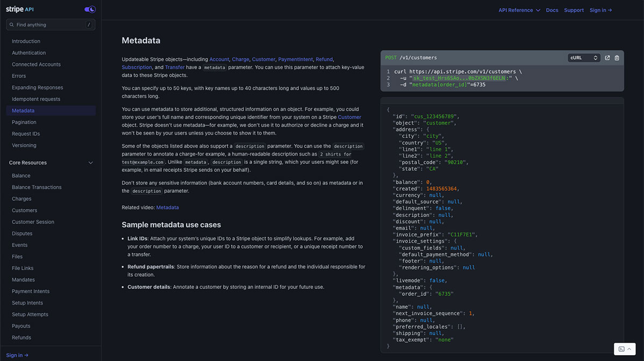This screenshot has width=644, height=361.
Task: Open the cURL language selector
Action: pos(584,57)
